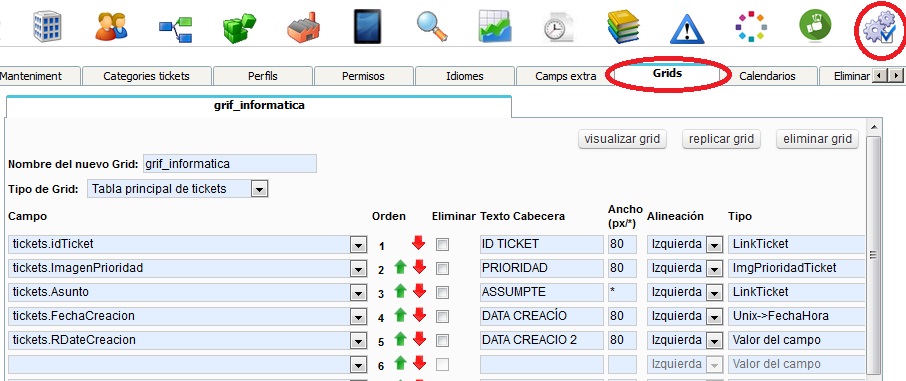Image resolution: width=906 pixels, height=381 pixels.
Task: Focus Nombre del nuevo Grid field
Action: click(x=229, y=164)
